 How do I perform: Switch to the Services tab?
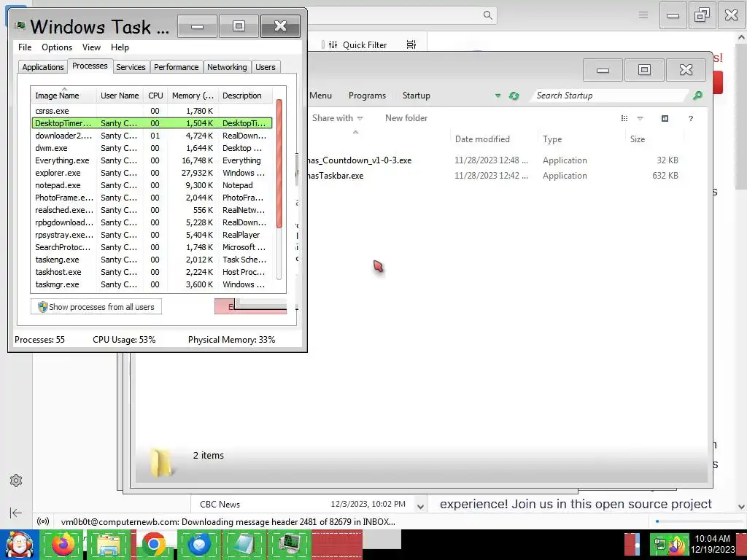click(x=131, y=67)
